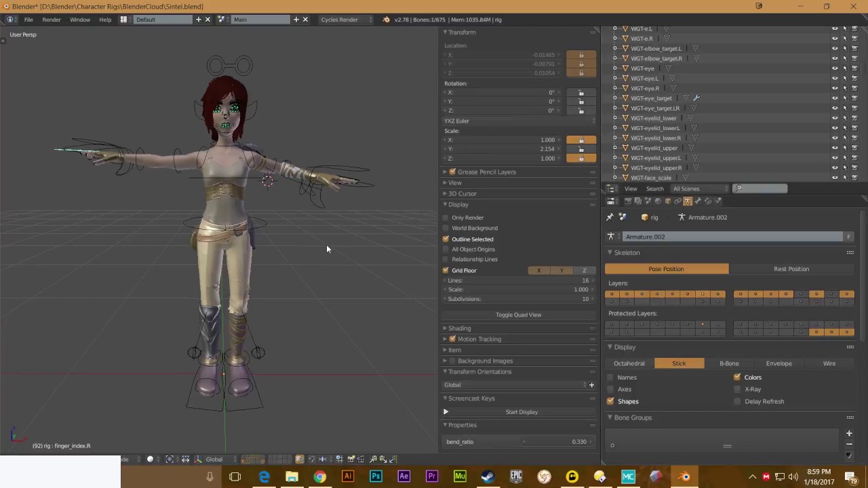Click the copy pose icon
The width and height of the screenshot is (868, 488).
pos(372,460)
